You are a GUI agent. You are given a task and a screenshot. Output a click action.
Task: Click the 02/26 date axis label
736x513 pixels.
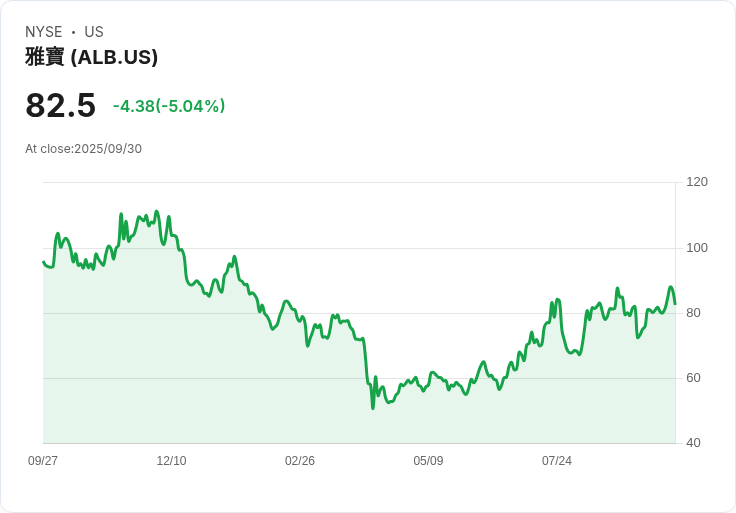coord(300,461)
